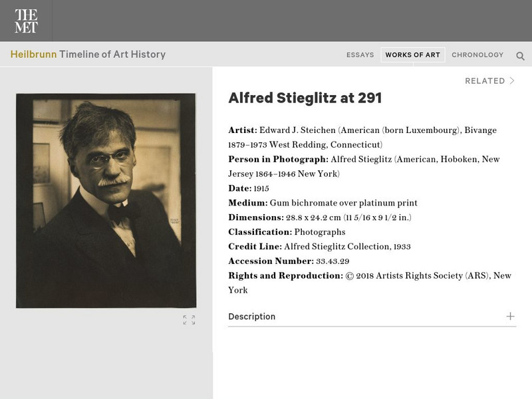Click the "Person in Photograph" label

point(278,160)
